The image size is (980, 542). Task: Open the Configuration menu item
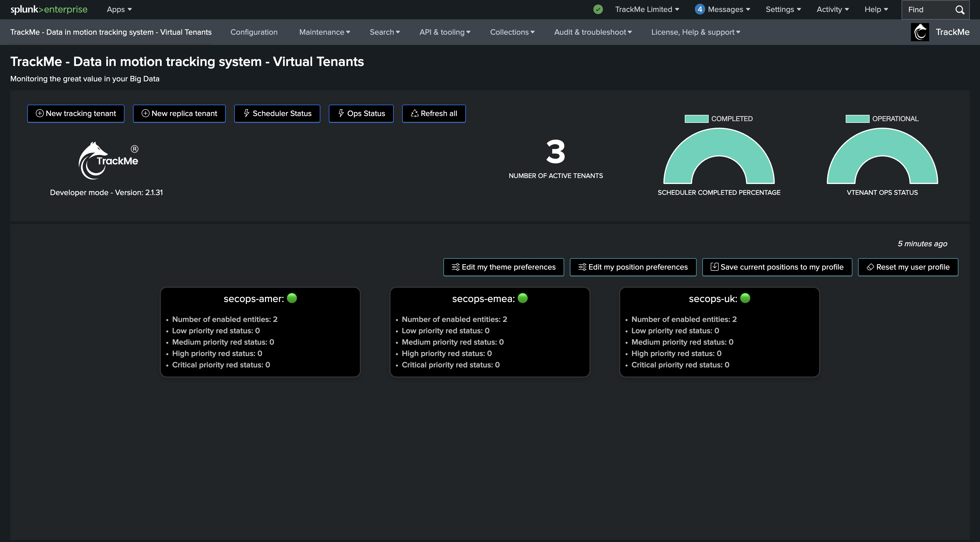(x=254, y=32)
